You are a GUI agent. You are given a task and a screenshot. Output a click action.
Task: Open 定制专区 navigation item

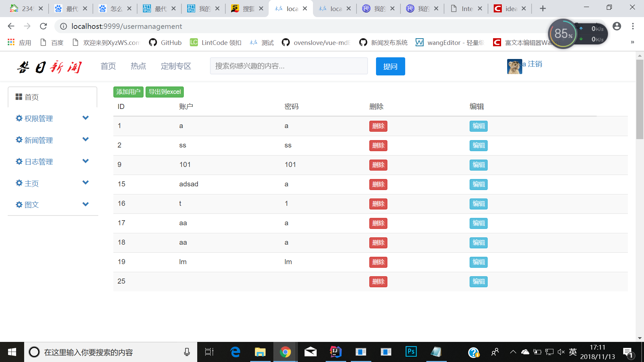coord(176,66)
